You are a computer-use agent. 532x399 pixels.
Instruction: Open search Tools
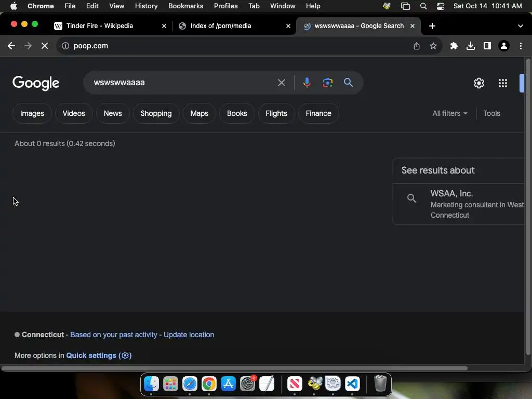tap(491, 113)
